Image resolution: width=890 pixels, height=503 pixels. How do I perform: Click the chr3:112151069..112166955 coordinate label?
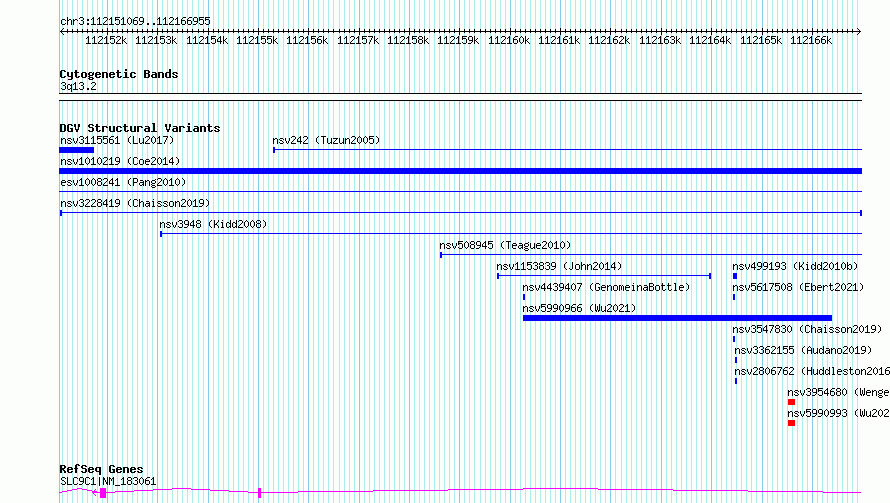(x=135, y=21)
